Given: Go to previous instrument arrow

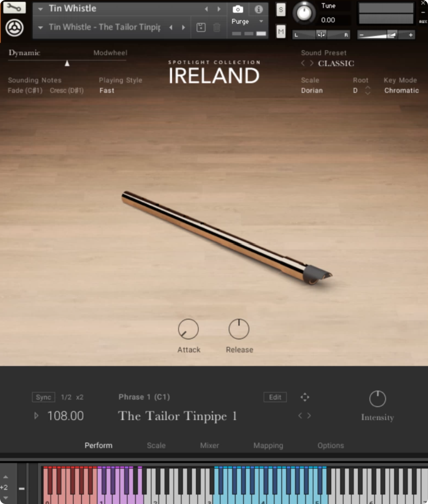Looking at the screenshot, I should (x=206, y=9).
